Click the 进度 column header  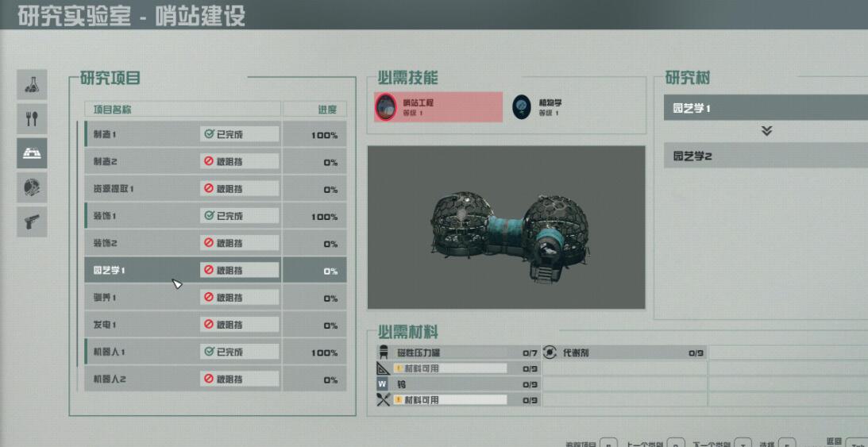pyautogui.click(x=328, y=110)
